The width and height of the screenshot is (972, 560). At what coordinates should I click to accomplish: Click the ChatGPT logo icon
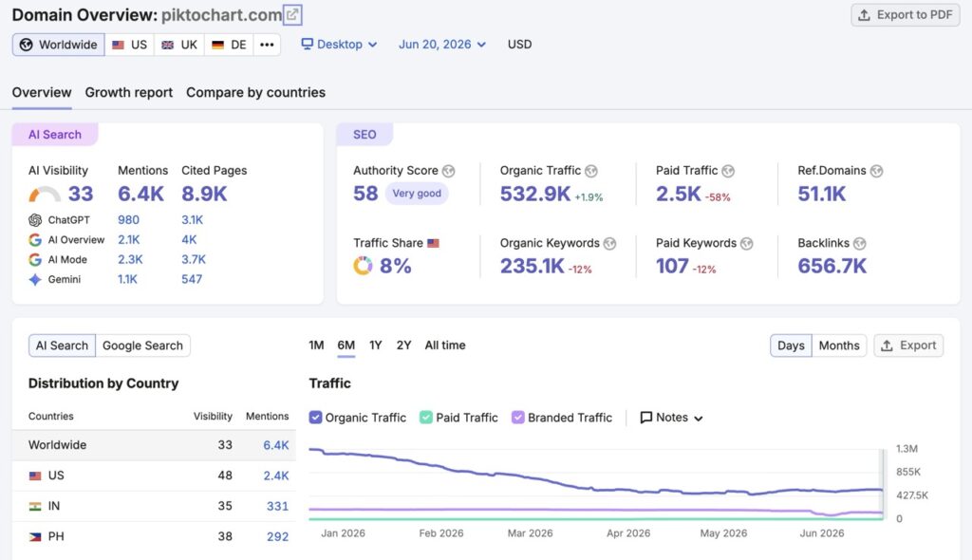tap(35, 220)
